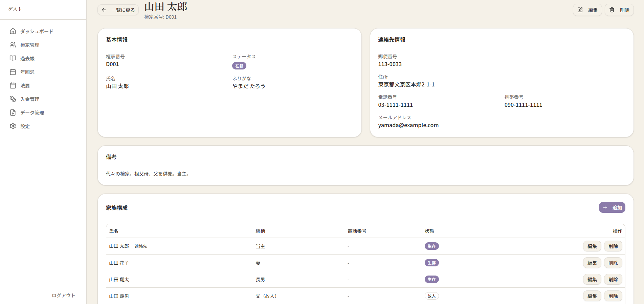Viewport: 644px width, 304px height.
Task: Click the 年回忌 calendar icon
Action: click(13, 72)
